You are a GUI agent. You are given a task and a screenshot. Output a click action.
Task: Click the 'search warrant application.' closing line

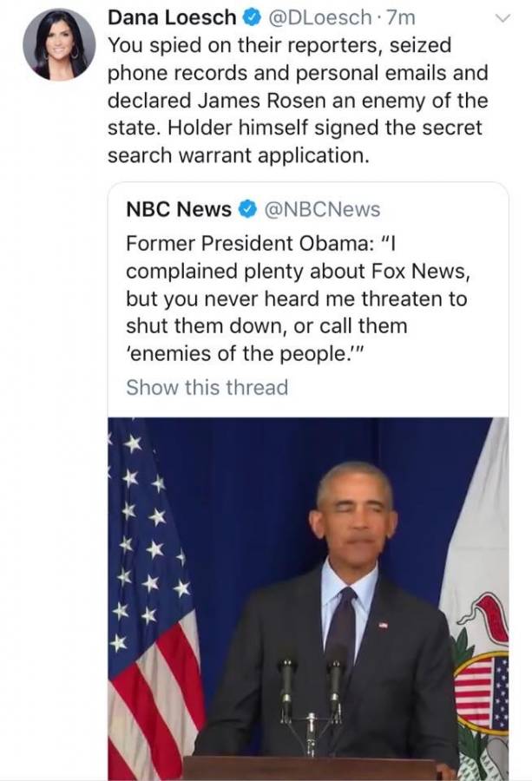(x=239, y=155)
